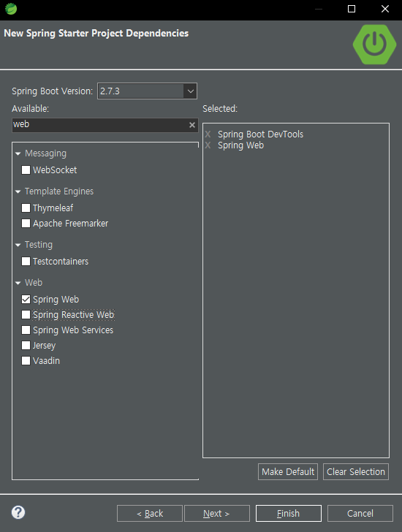Click the Spring Boot Version label
The height and width of the screenshot is (532, 402).
pos(52,91)
